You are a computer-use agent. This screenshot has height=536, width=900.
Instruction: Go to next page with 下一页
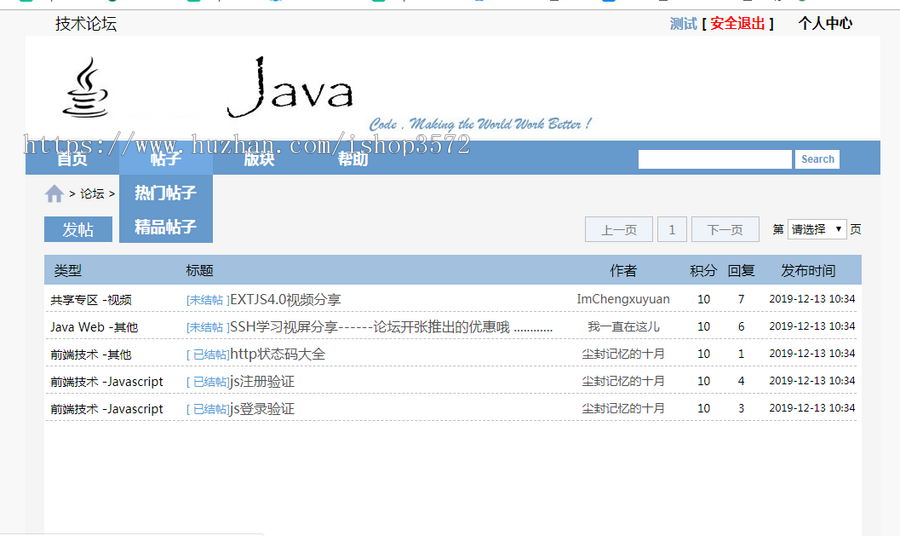(x=725, y=230)
